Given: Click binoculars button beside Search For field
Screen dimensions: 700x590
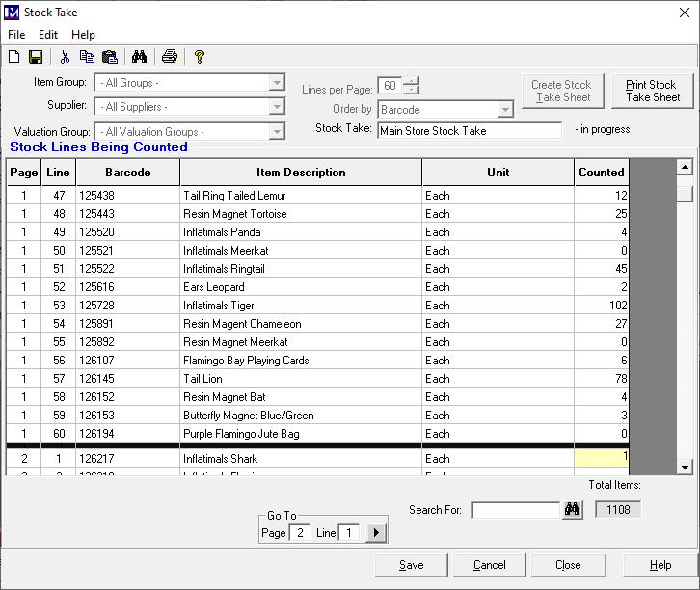Looking at the screenshot, I should click(x=573, y=510).
